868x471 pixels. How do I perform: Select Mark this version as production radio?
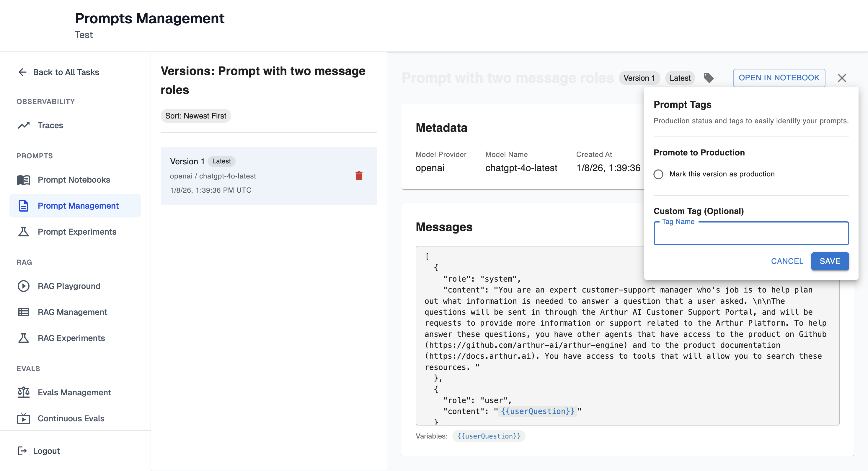pos(658,174)
